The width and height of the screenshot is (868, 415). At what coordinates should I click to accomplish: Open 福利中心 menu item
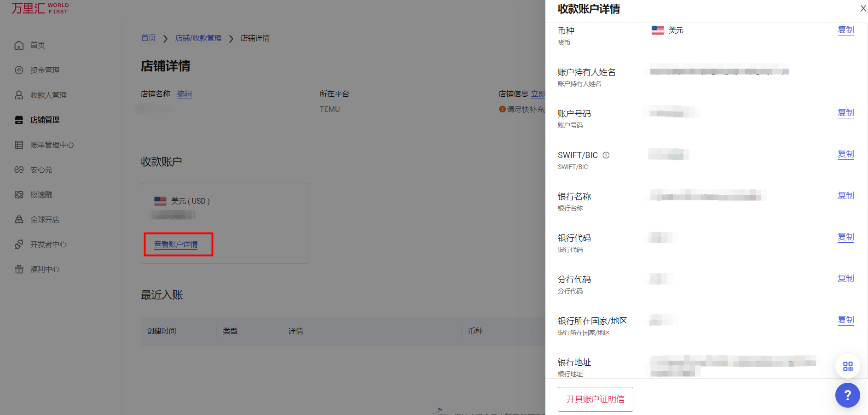pyautogui.click(x=45, y=269)
